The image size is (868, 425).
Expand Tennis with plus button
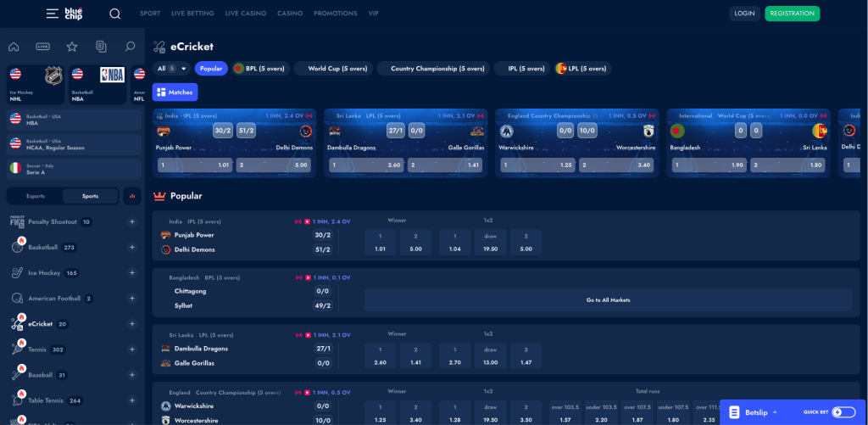click(131, 350)
